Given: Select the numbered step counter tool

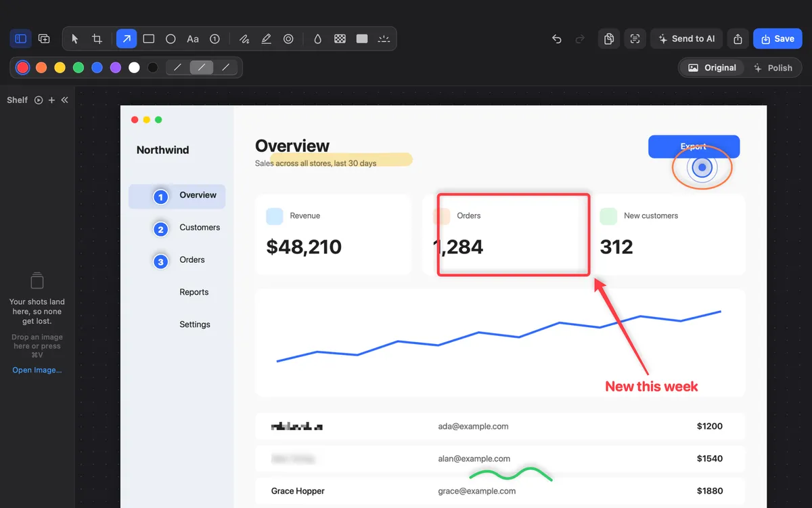Looking at the screenshot, I should coord(215,39).
